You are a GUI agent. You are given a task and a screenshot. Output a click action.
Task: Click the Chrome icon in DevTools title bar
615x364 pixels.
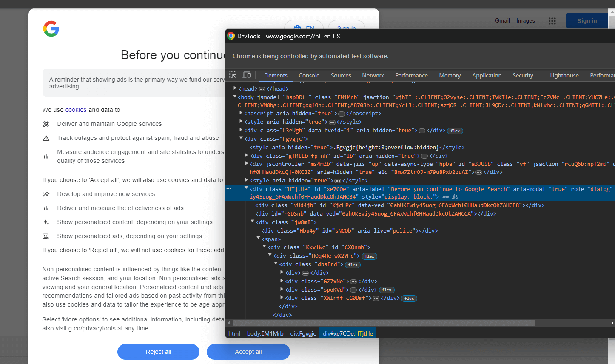tap(231, 36)
